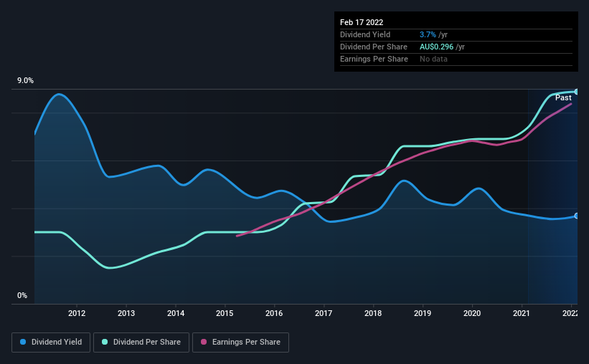Click the 0% y-axis label
589x364 pixels.
[x=22, y=296]
